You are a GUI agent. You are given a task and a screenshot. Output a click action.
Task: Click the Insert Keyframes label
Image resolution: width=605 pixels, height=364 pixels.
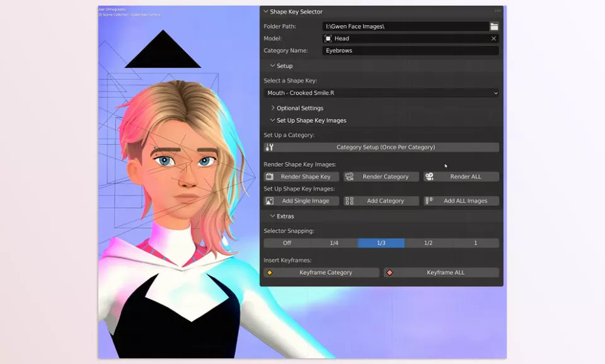point(287,260)
